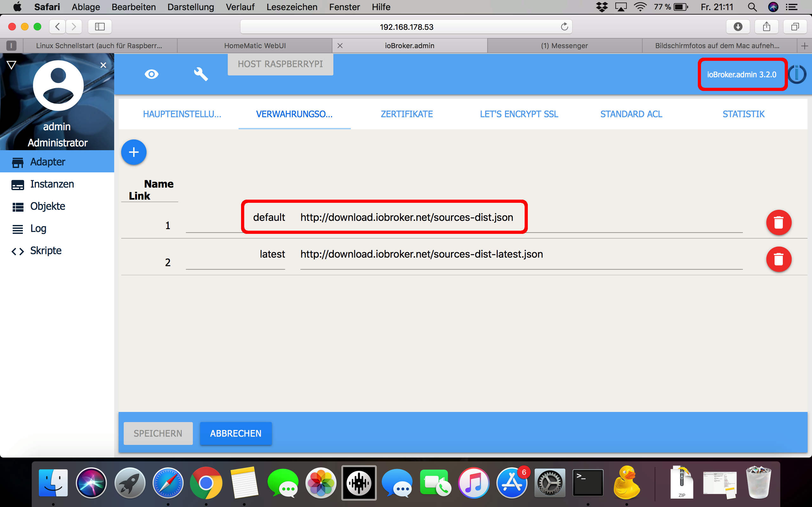Save settings with the SPEICHERN button

(x=158, y=433)
